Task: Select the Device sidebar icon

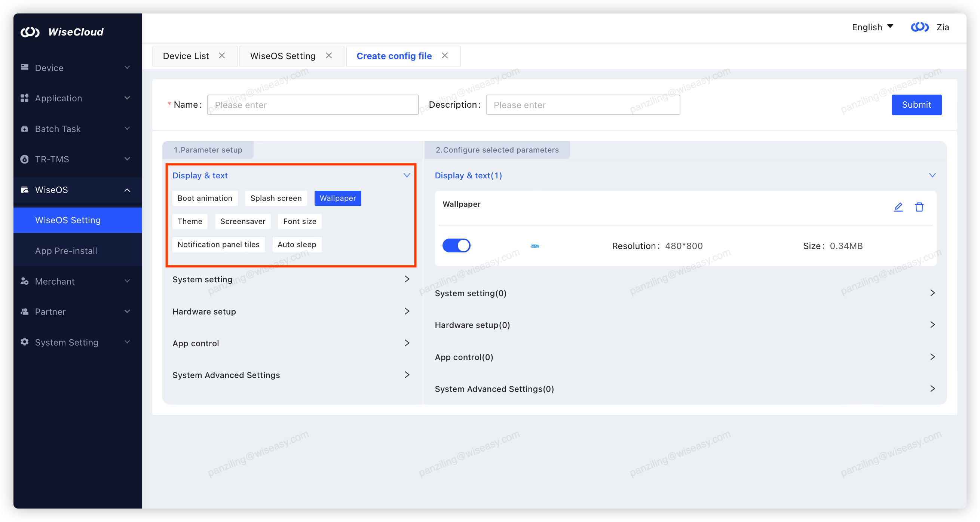Action: (x=24, y=67)
